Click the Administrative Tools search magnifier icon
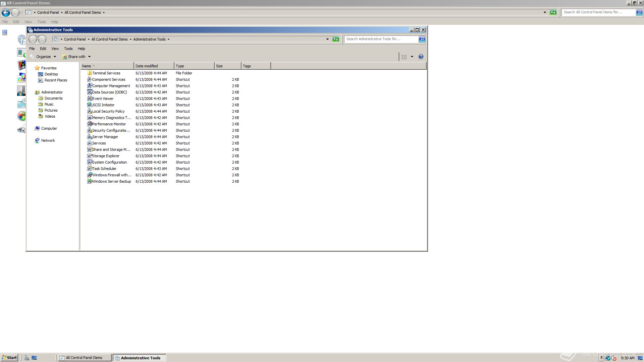Screen dimensions: 644x362 pos(422,39)
